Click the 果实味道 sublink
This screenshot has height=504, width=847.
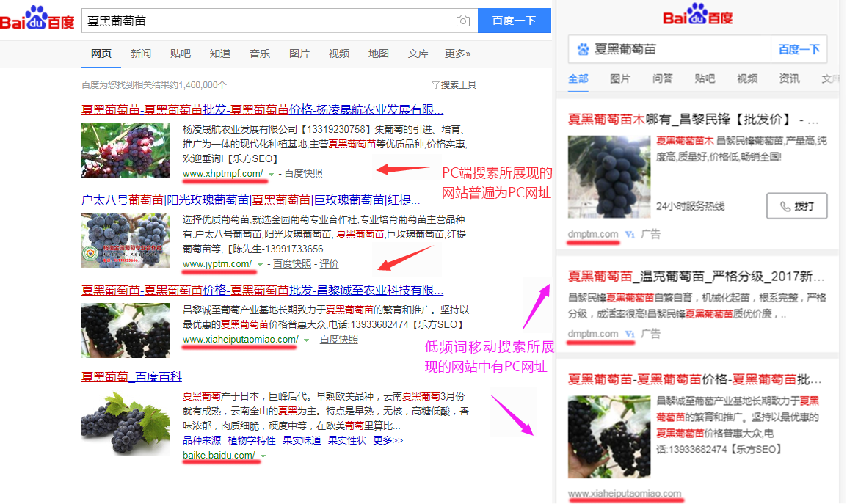coord(302,440)
